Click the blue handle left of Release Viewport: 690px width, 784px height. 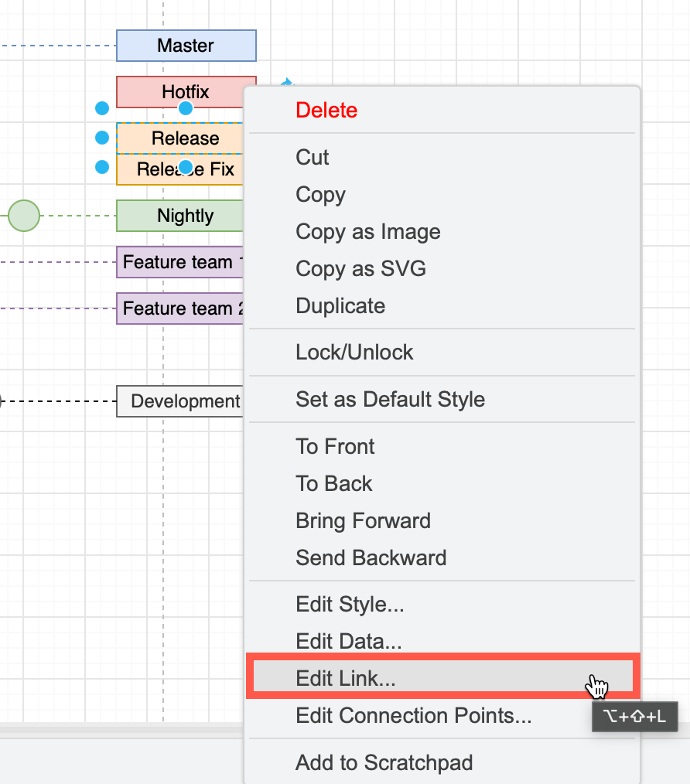(x=102, y=138)
